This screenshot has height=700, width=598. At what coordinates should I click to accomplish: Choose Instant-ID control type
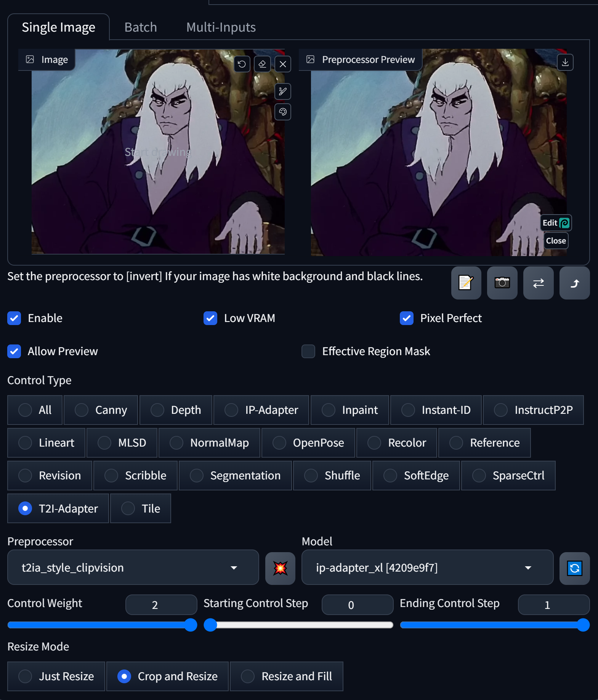coord(436,410)
